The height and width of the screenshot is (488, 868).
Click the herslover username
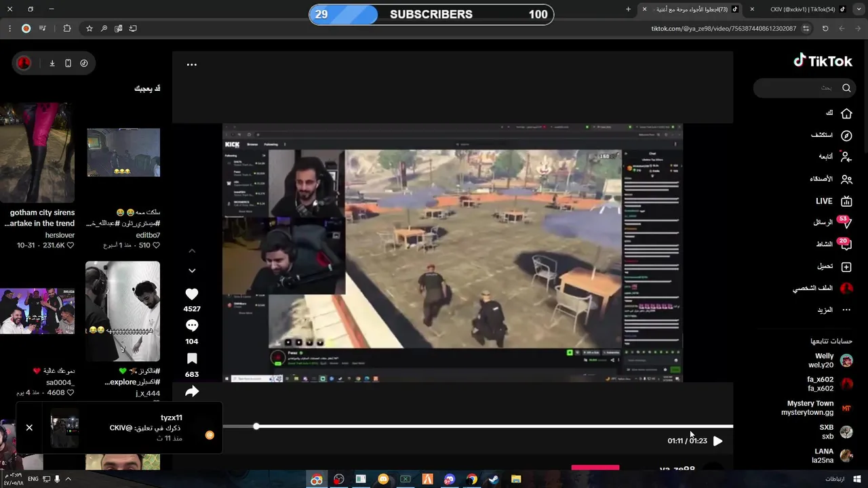60,235
